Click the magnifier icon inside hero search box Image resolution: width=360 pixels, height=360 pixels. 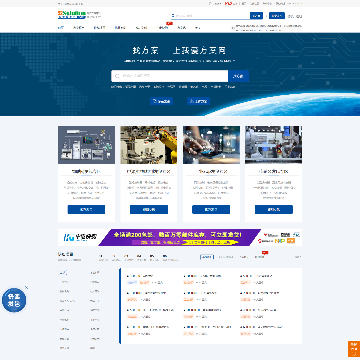[117, 76]
